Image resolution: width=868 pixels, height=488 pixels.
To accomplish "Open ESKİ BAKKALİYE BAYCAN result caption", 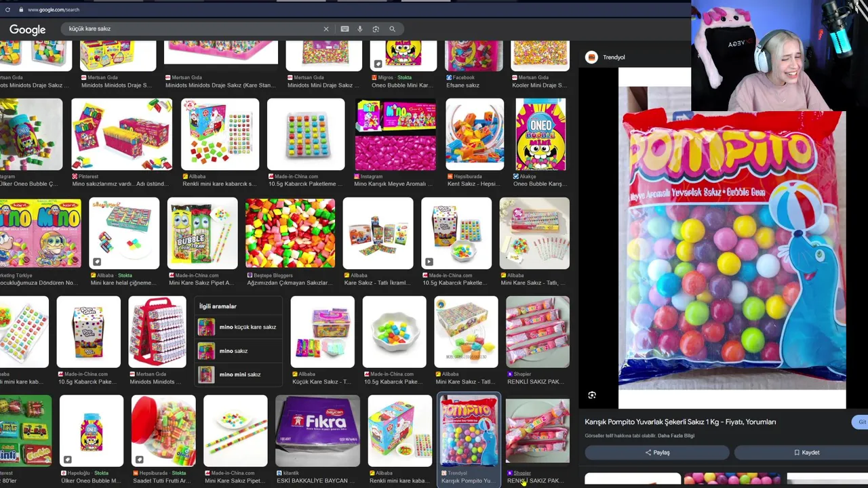I will [317, 481].
